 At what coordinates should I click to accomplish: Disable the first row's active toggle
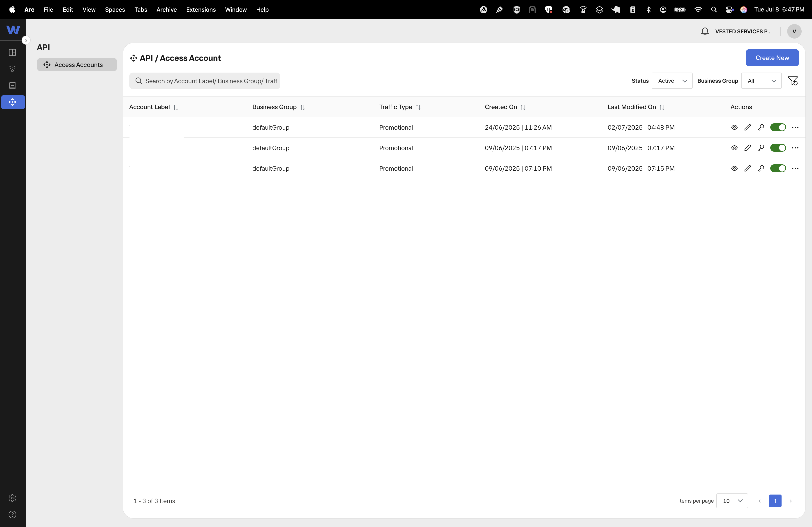click(778, 128)
